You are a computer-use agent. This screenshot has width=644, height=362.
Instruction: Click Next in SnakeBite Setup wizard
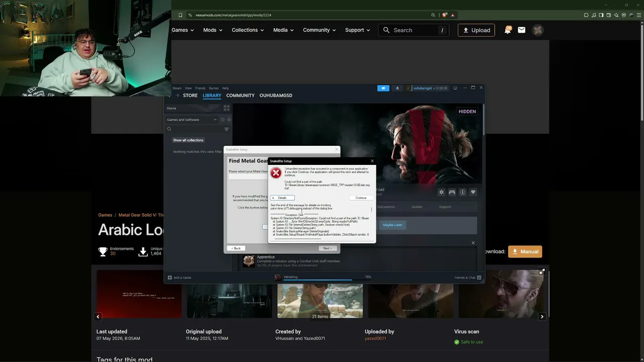pyautogui.click(x=328, y=248)
